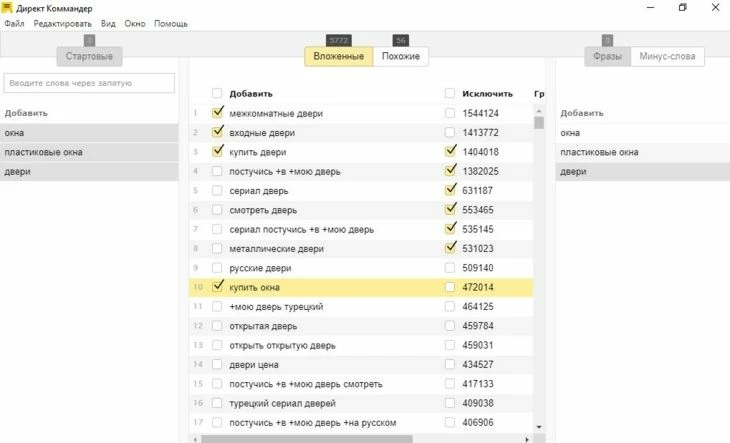730x443 pixels.
Task: Check Добавить for турецкий сериал дверей
Action: [x=217, y=403]
